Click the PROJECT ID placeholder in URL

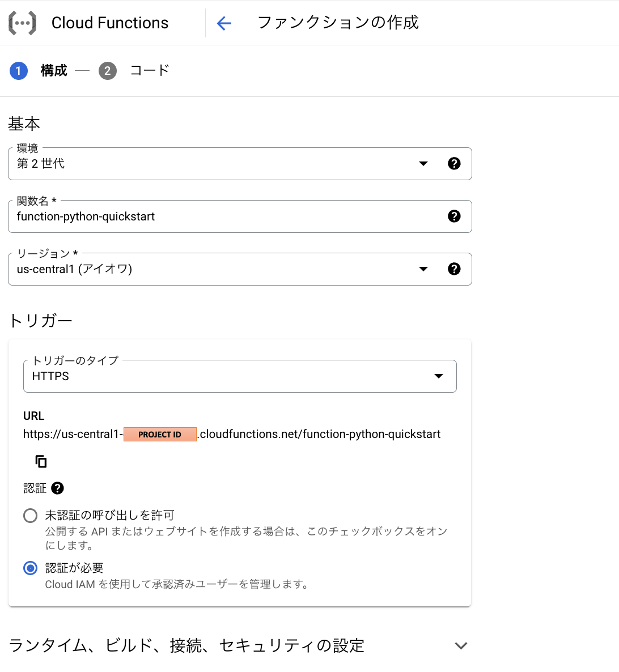(160, 435)
